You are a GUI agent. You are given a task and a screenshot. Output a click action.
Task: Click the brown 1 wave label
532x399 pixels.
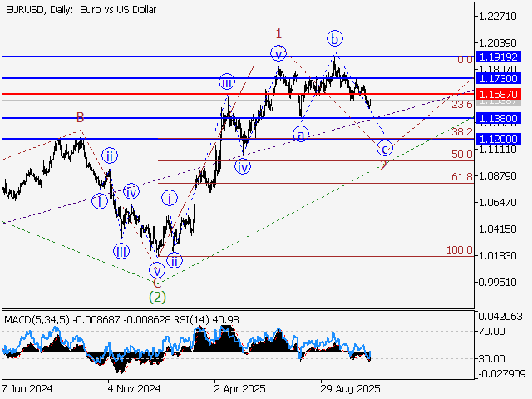coord(278,32)
